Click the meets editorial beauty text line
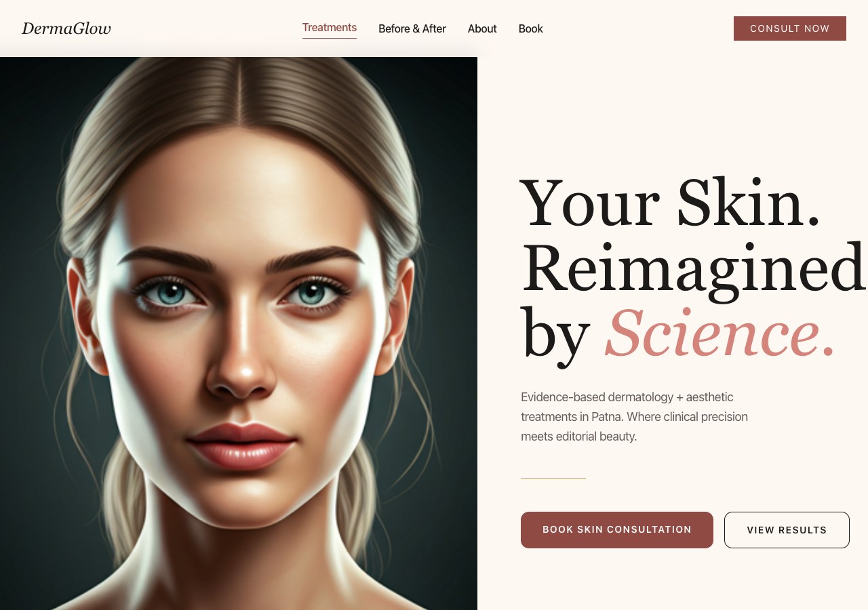The height and width of the screenshot is (610, 868). pos(579,436)
